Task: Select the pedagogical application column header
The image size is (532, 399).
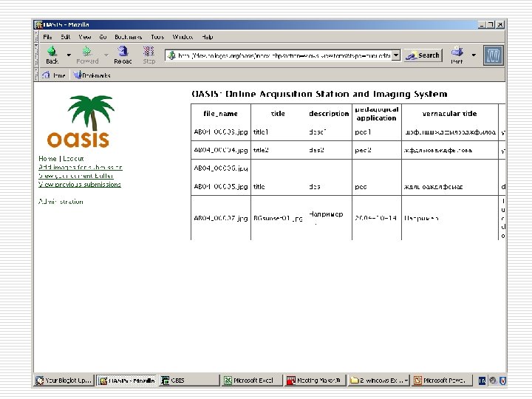Action: 377,114
